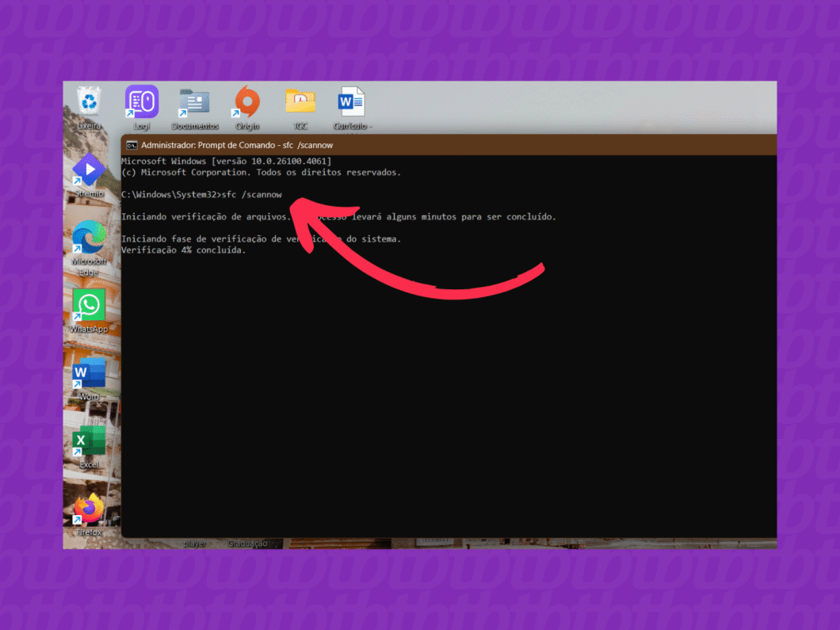Click the 'Iniciando fase de verificação' line
Image resolution: width=840 pixels, height=630 pixels.
click(261, 239)
